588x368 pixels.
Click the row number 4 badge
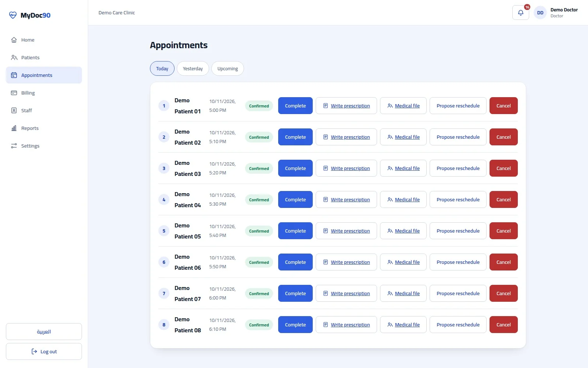(x=164, y=199)
